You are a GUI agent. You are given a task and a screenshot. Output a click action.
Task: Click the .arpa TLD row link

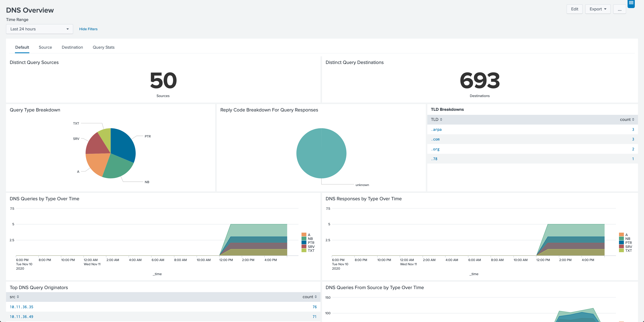pos(436,130)
